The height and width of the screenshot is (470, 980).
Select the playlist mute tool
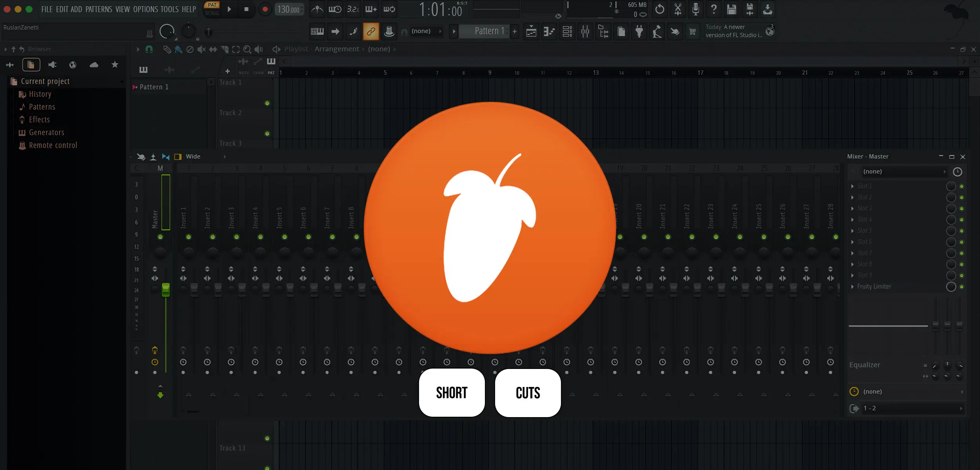click(x=201, y=49)
